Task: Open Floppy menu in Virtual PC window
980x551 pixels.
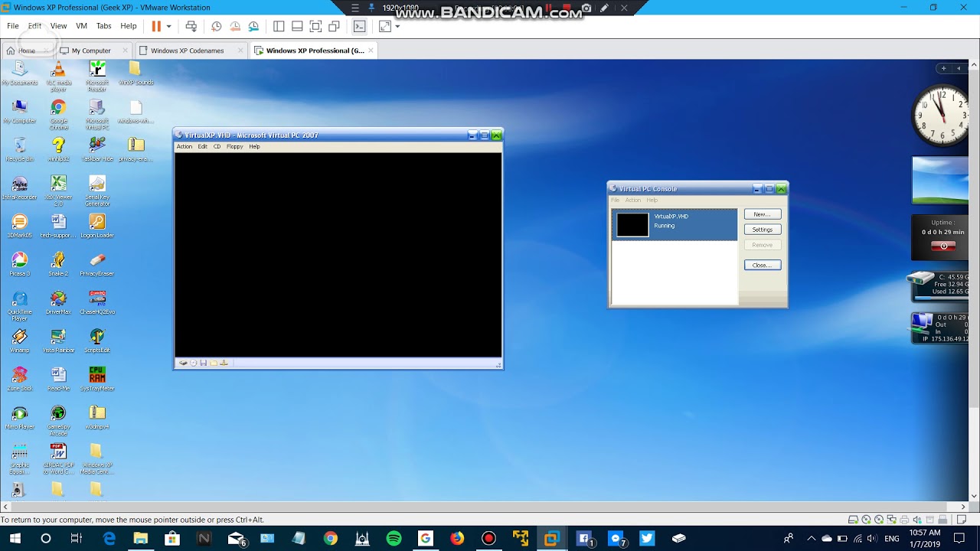Action: coord(234,146)
